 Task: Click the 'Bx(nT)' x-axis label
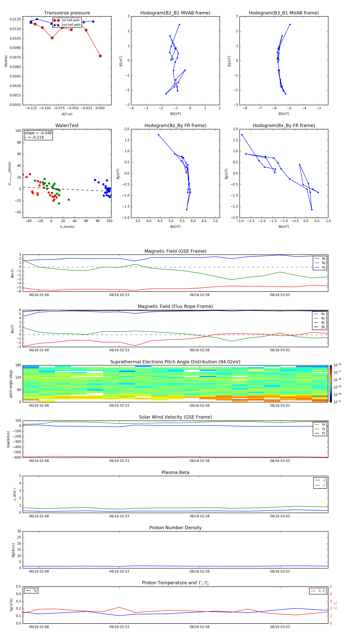[x=284, y=227]
